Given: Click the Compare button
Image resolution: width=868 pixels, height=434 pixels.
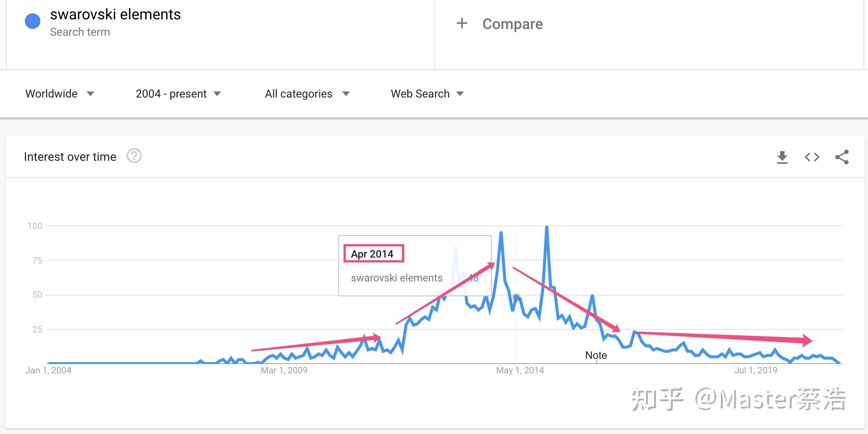Looking at the screenshot, I should click(x=512, y=24).
